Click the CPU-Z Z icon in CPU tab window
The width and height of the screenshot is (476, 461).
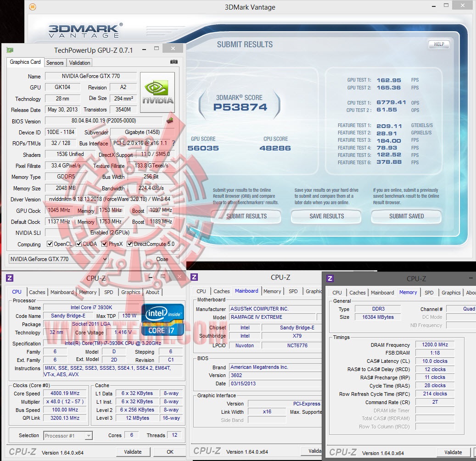click(10, 278)
